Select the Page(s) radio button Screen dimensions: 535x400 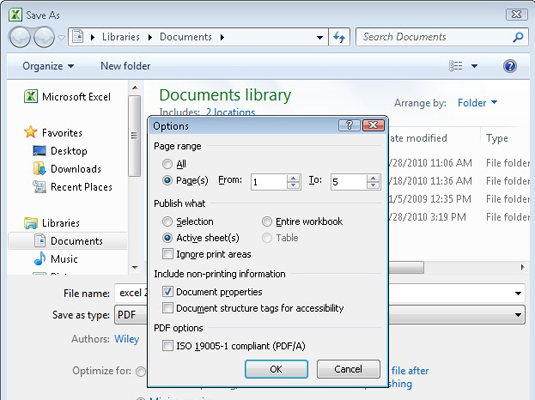tap(167, 180)
